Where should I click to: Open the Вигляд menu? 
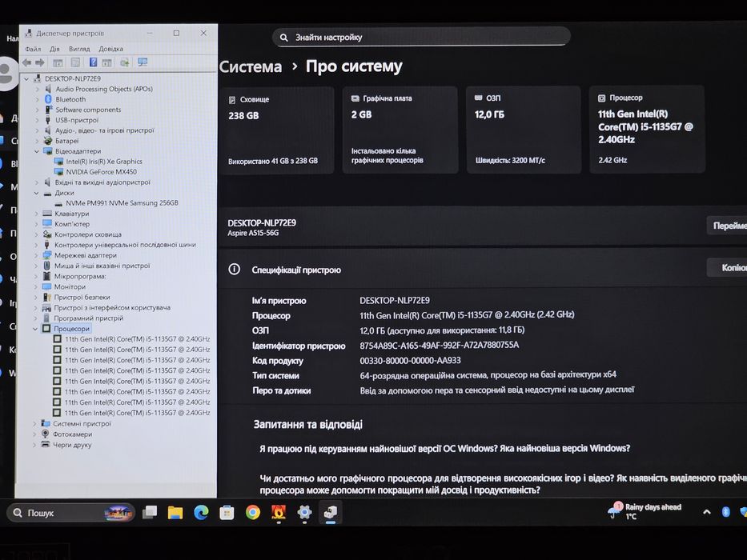pos(79,49)
